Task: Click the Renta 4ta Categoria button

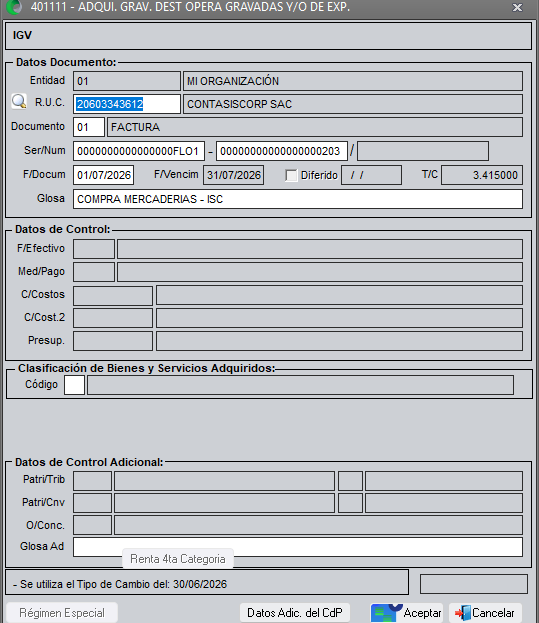Action: 178,559
